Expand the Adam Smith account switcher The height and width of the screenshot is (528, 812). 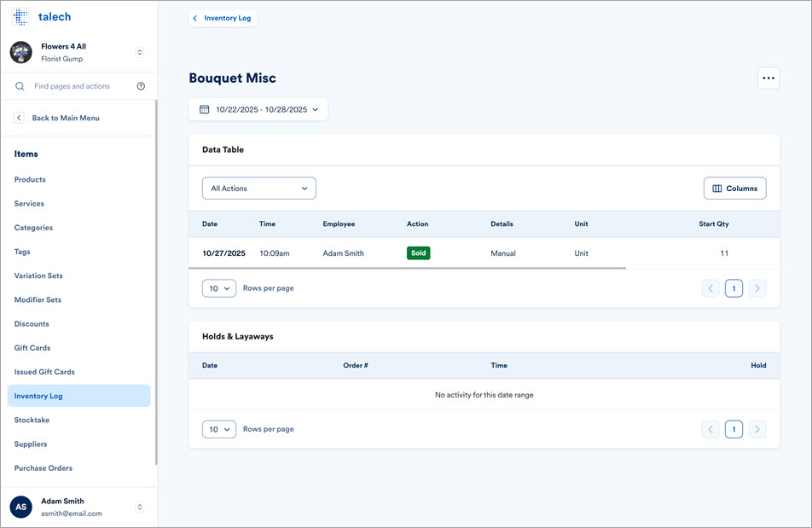point(139,507)
